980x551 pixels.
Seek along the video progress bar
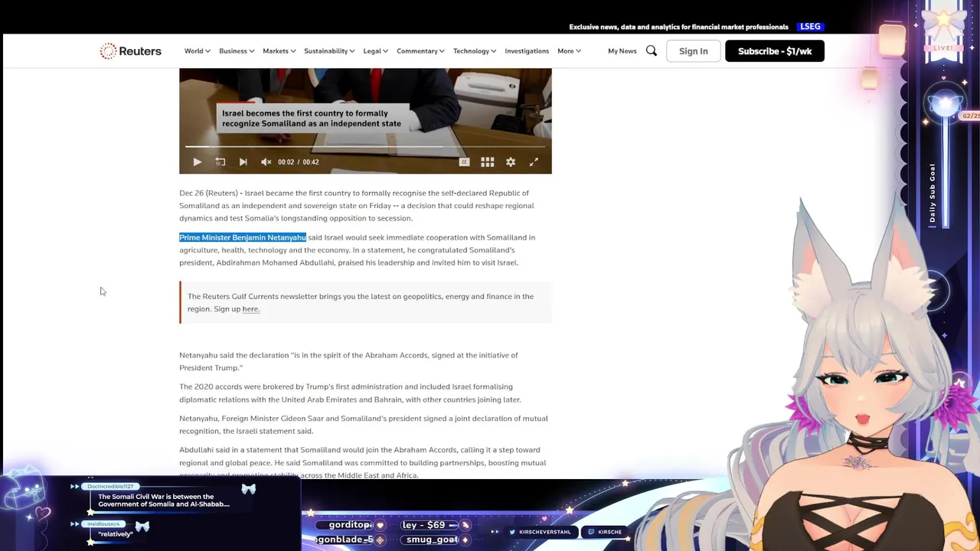[x=365, y=146]
